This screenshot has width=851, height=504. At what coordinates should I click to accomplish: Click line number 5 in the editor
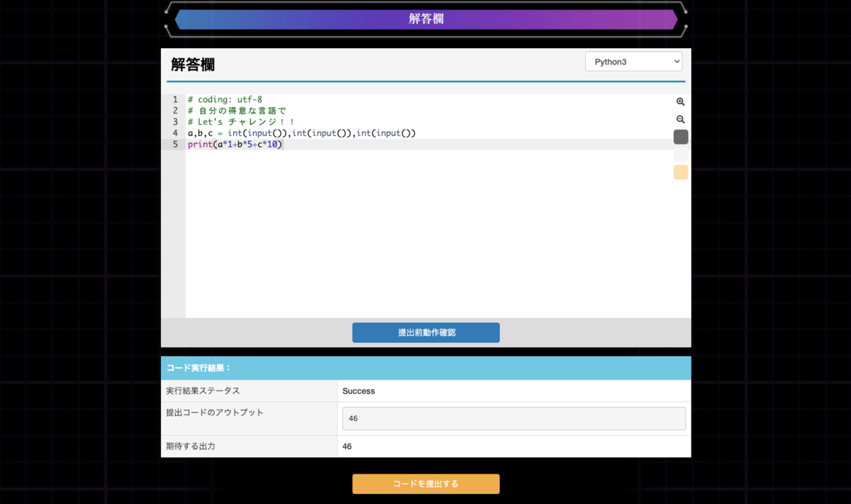[x=174, y=144]
